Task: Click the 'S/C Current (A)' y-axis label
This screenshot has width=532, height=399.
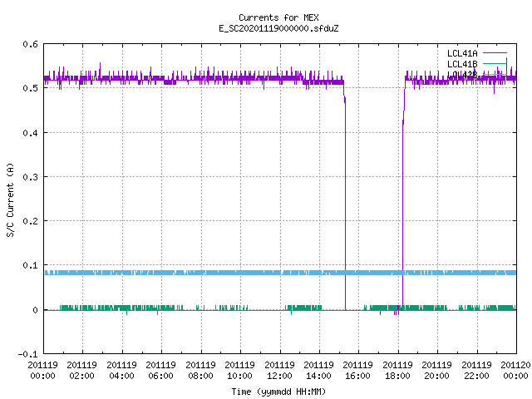Action: point(11,199)
